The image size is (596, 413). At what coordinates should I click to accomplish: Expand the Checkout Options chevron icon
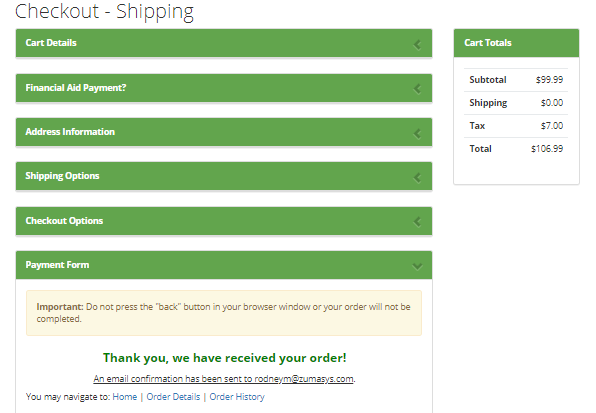coord(417,222)
